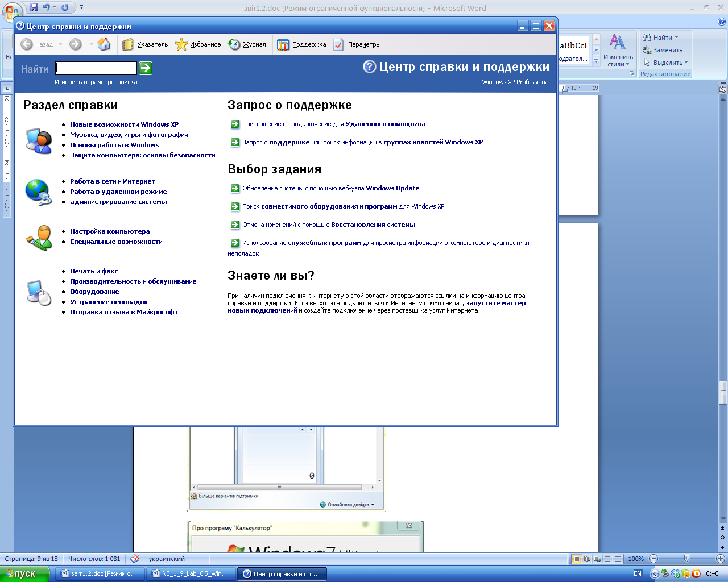Switch Word to web layout view
Screen dimensions: 728x582
[598, 559]
